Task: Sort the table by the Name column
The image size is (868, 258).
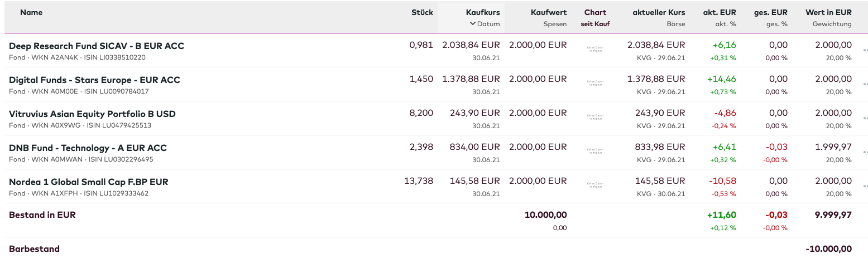Action: click(x=31, y=12)
